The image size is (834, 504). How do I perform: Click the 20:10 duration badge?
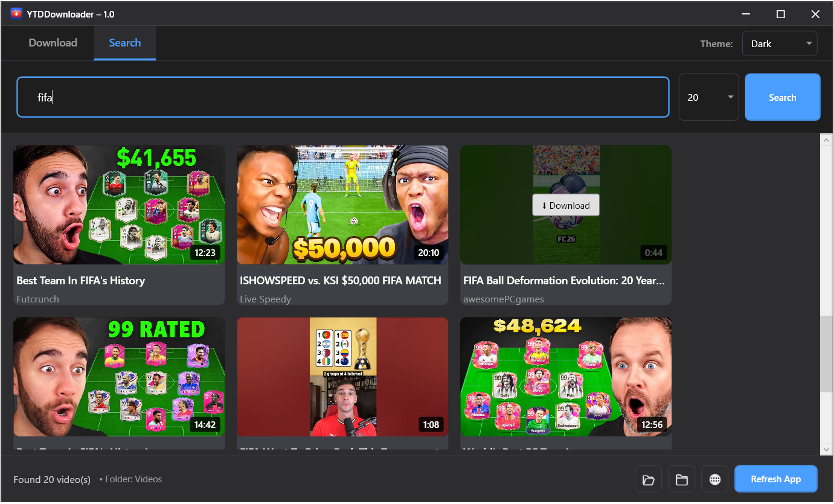coord(428,252)
